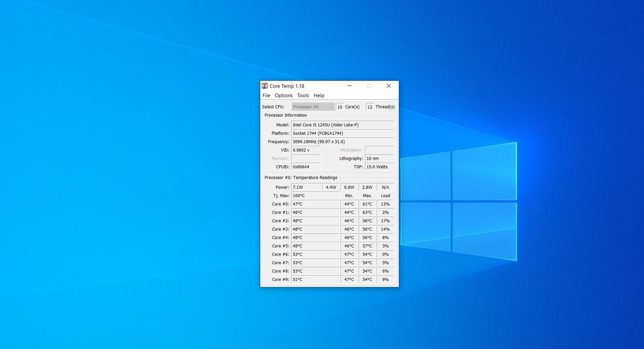Viewport: 644px width, 349px height.
Task: Click the Lithography value 10 nm
Action: click(380, 159)
